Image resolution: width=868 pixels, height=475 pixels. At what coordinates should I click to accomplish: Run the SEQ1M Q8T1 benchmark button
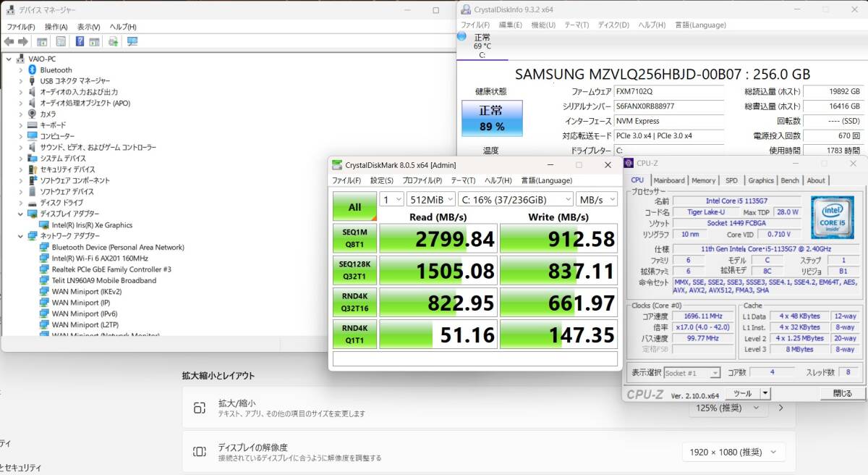coord(354,238)
